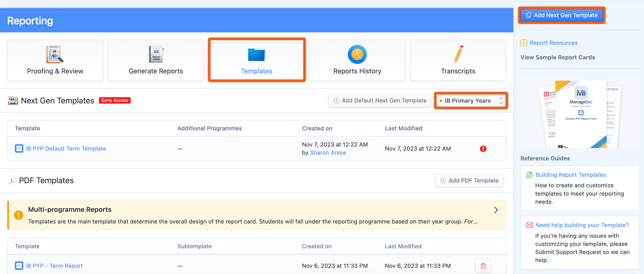Open the Building Report Templates guide
This screenshot has height=274, width=644.
(x=571, y=175)
